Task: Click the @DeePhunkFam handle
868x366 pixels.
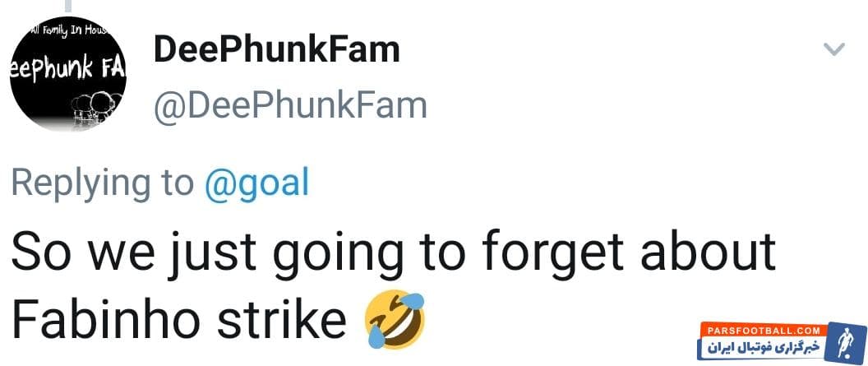Action: (290, 106)
